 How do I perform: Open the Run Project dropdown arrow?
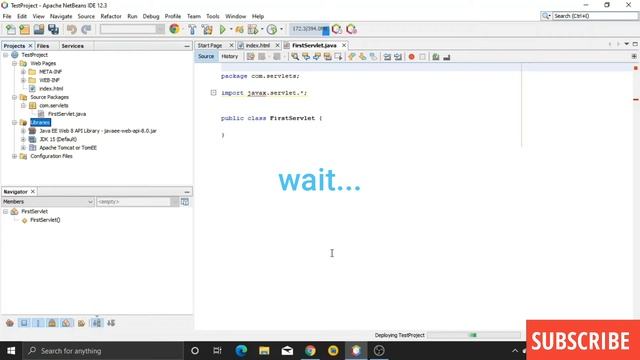tap(231, 29)
